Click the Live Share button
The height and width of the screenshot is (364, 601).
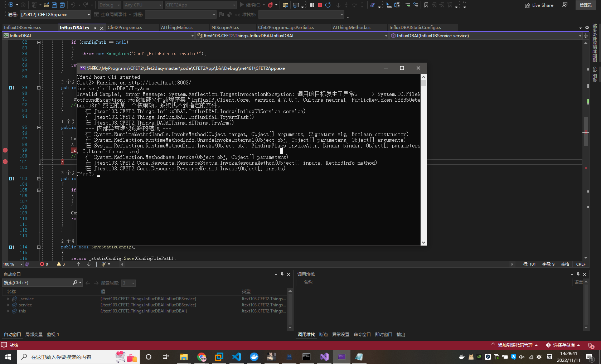click(539, 5)
